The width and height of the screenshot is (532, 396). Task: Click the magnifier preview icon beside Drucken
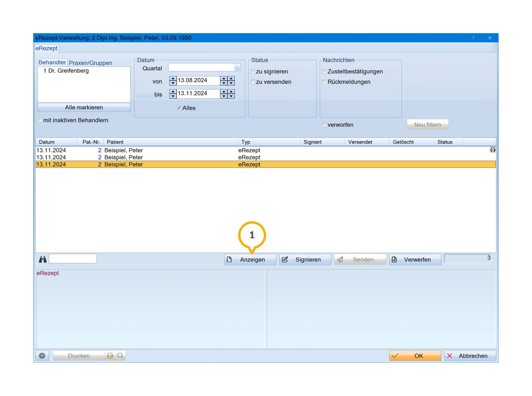(x=121, y=356)
